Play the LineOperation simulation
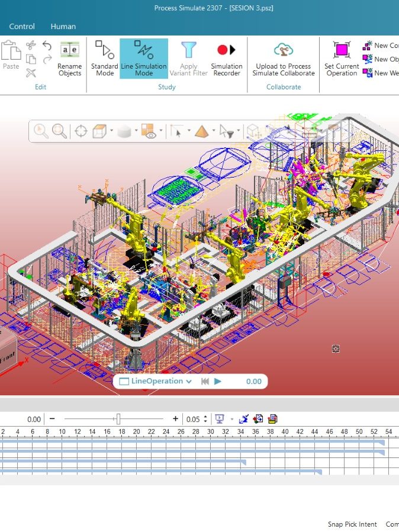 pos(218,381)
